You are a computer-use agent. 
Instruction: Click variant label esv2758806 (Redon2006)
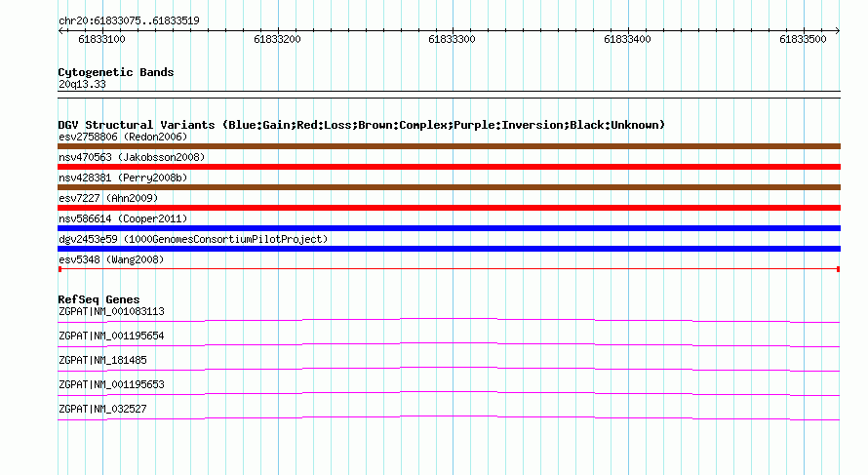pyautogui.click(x=123, y=137)
